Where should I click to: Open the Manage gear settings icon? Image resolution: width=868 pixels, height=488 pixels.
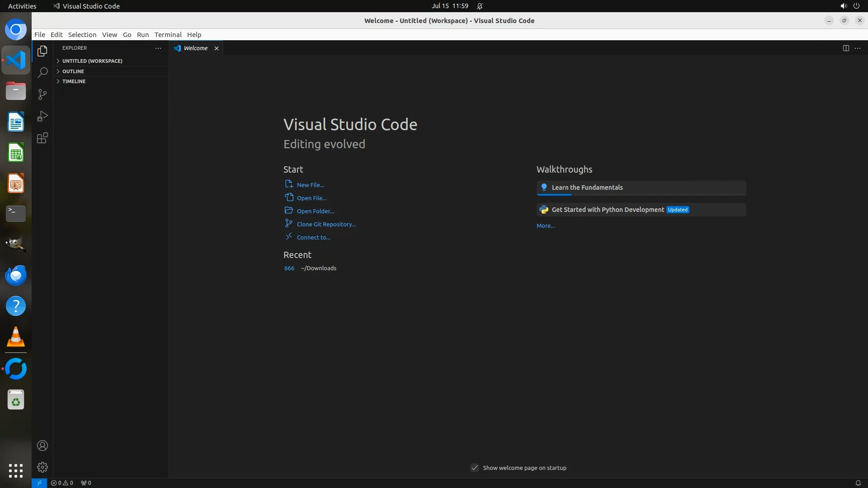click(42, 467)
